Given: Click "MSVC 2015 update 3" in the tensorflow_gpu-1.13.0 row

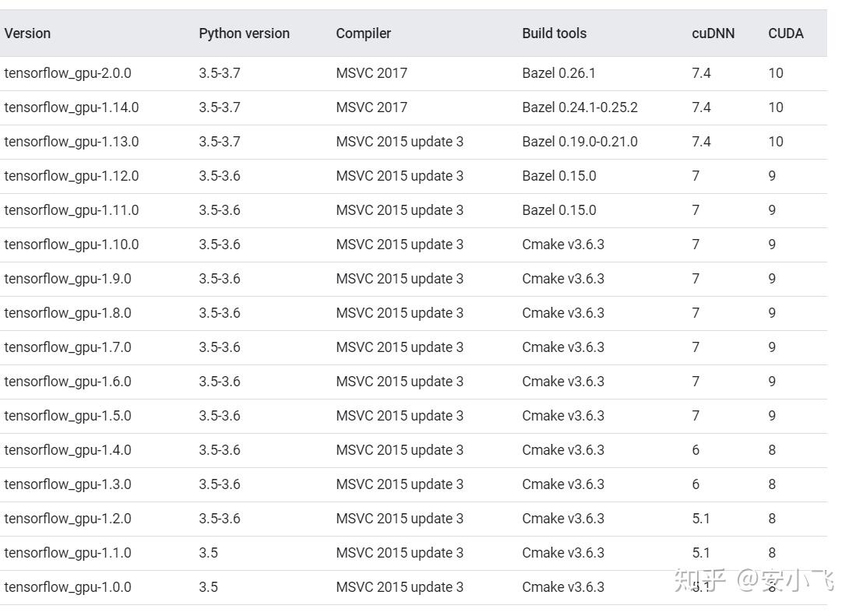Looking at the screenshot, I should coord(400,142).
